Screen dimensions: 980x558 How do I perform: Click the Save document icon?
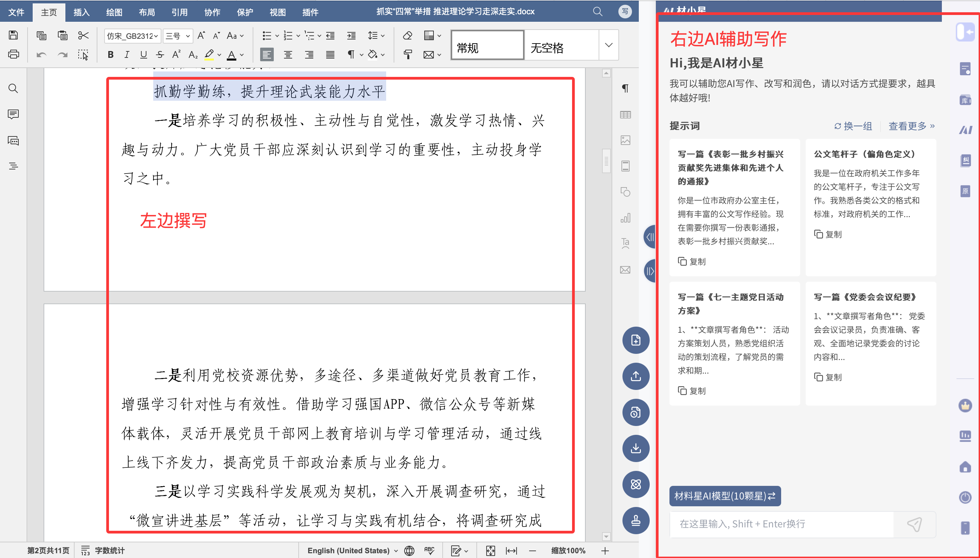point(13,35)
